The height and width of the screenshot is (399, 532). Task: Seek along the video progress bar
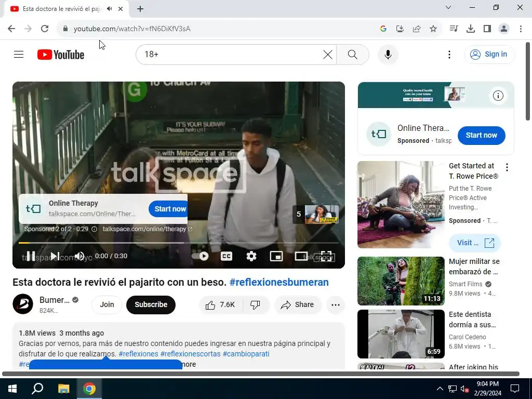179,243
